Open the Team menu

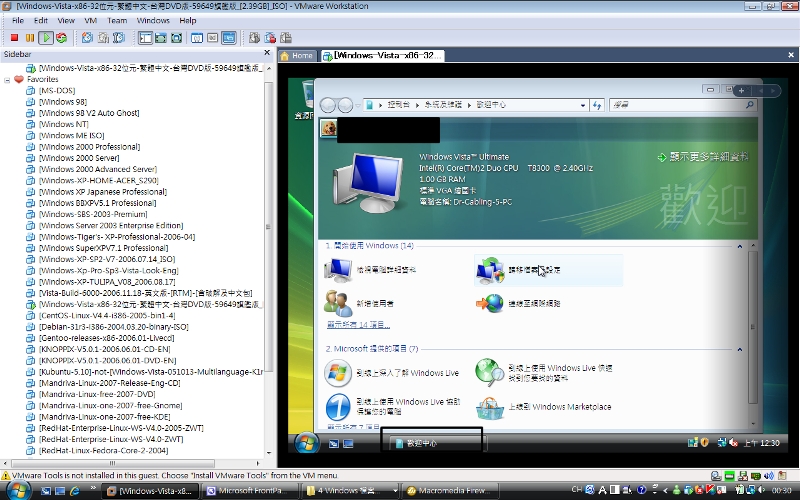(x=117, y=20)
